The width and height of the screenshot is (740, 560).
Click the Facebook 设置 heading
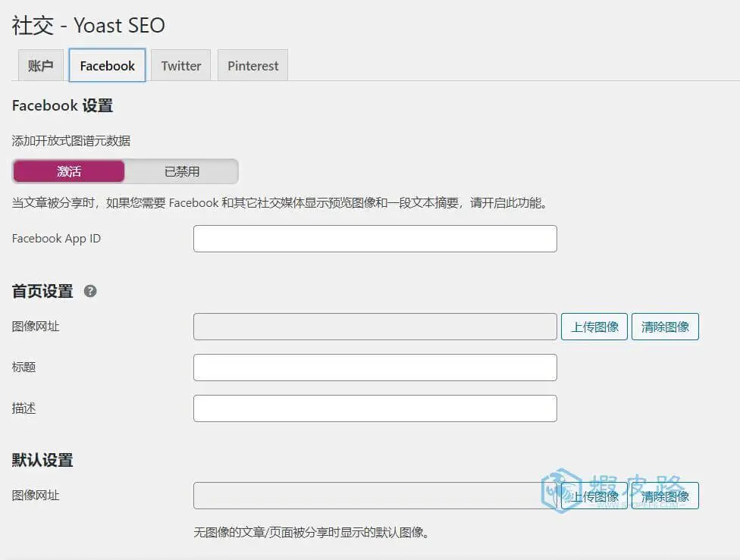62,105
